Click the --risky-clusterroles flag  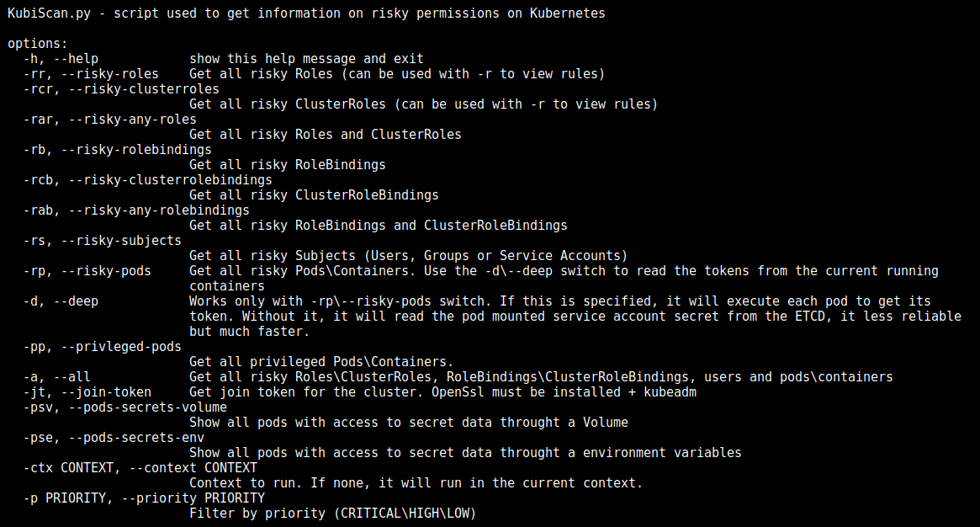[x=144, y=89]
